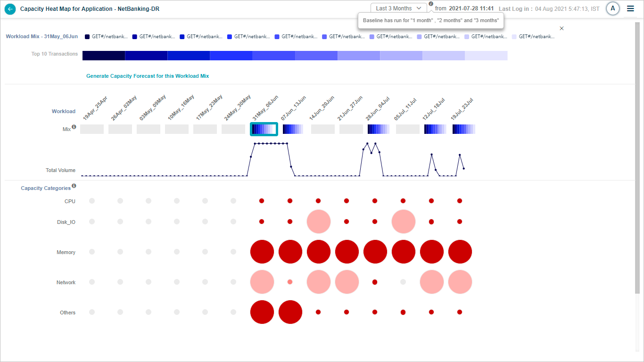
Task: Open the Last 3 Months dropdown
Action: [x=398, y=8]
